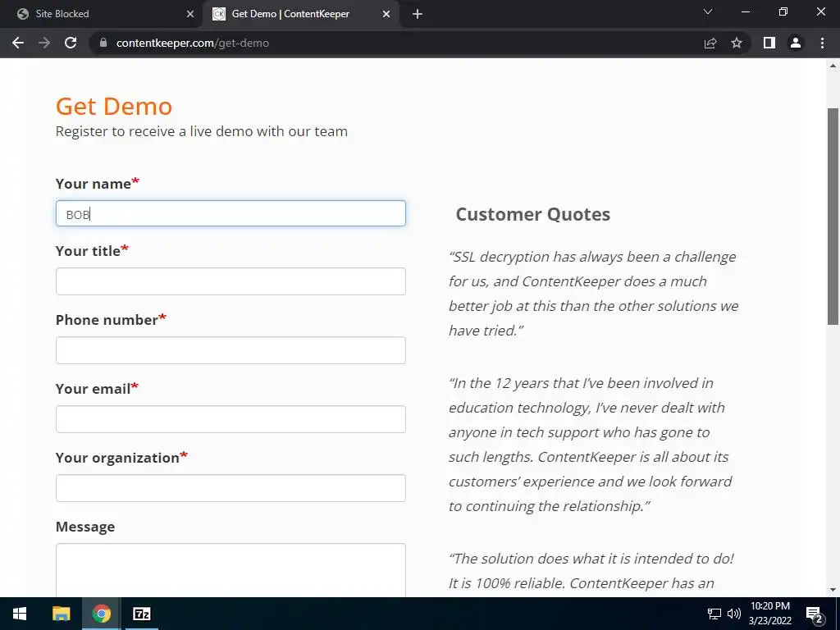
Task: Open the Chrome profile menu
Action: [796, 43]
